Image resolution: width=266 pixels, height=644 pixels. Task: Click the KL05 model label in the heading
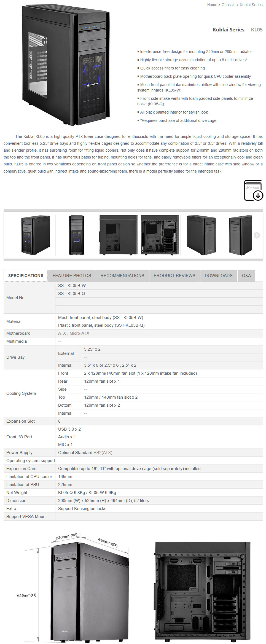(257, 29)
